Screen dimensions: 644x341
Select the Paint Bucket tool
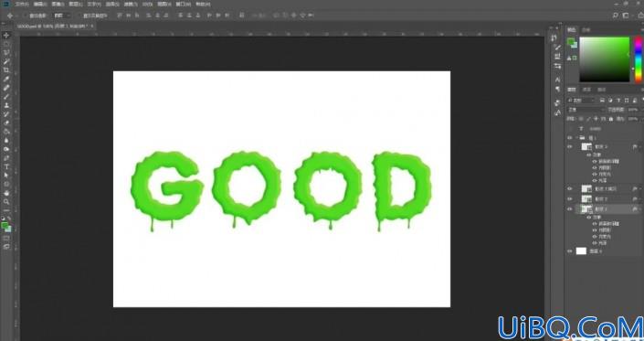pyautogui.click(x=6, y=132)
